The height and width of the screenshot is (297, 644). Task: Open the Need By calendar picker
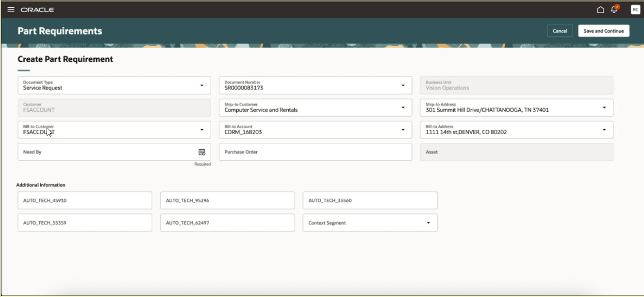[201, 152]
